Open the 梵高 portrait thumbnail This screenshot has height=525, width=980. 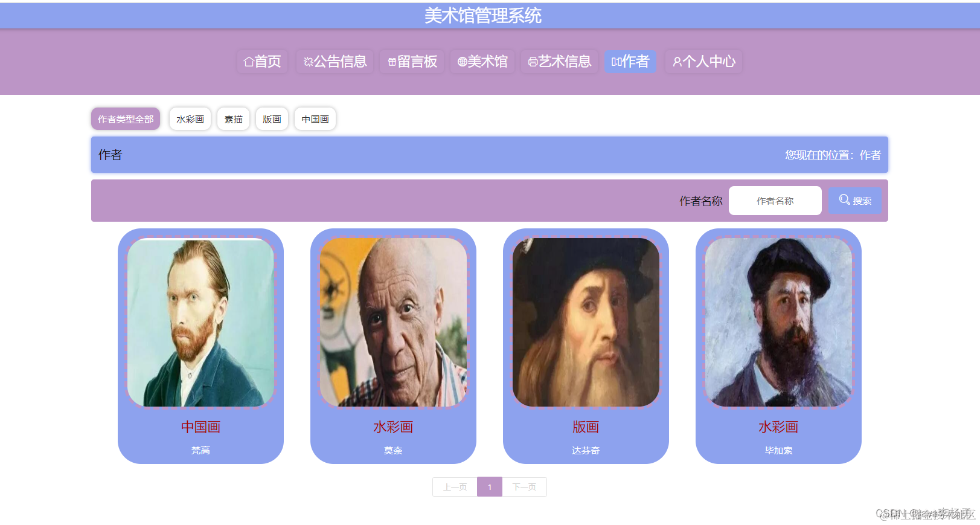(200, 322)
